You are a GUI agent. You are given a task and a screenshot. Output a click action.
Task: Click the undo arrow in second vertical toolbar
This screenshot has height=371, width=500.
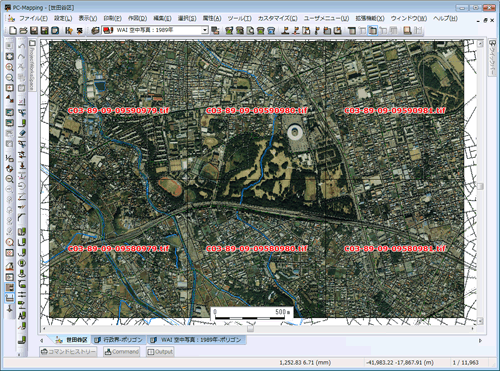22,46
